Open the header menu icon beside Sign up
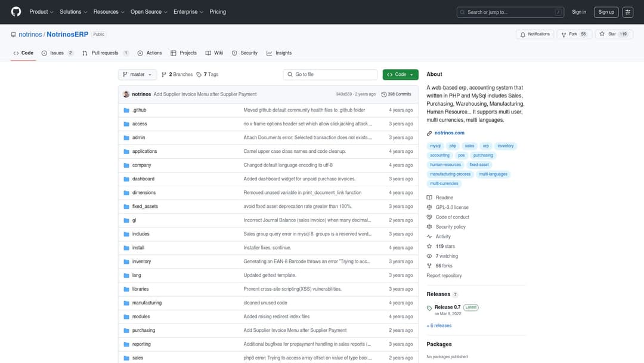Image resolution: width=644 pixels, height=363 pixels. tap(627, 12)
